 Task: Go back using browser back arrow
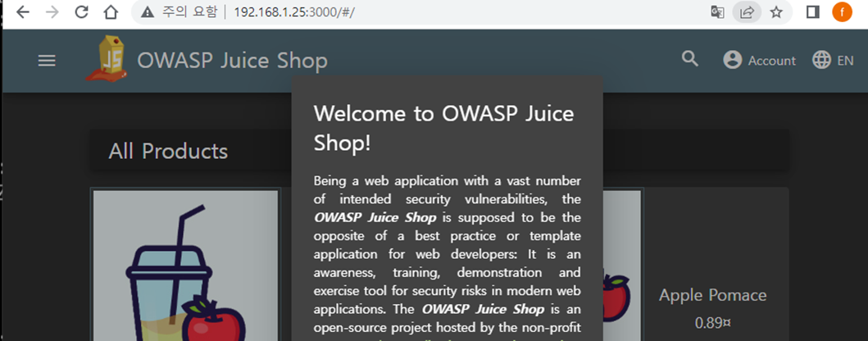click(23, 12)
